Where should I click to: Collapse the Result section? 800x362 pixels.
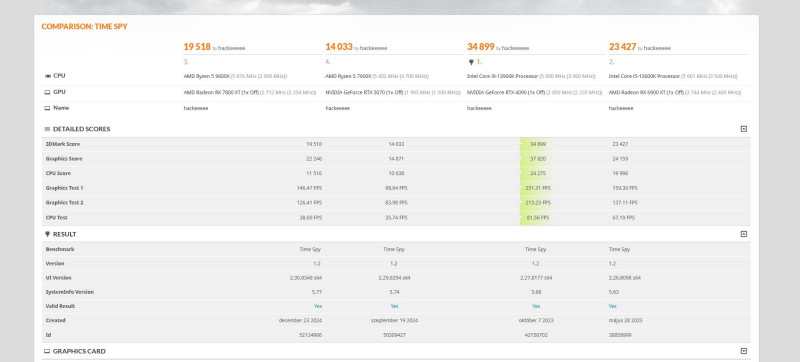point(743,234)
